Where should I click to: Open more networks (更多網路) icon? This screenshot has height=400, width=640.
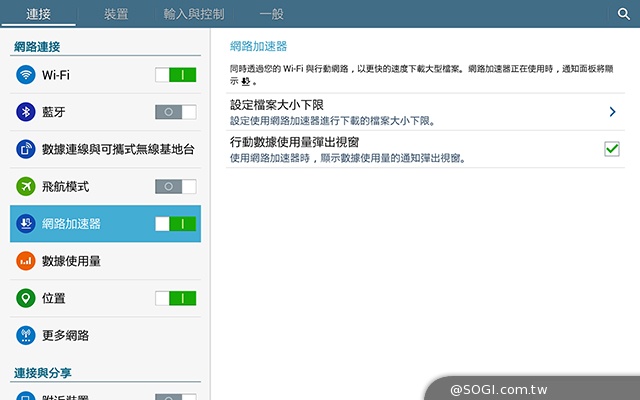[26, 335]
